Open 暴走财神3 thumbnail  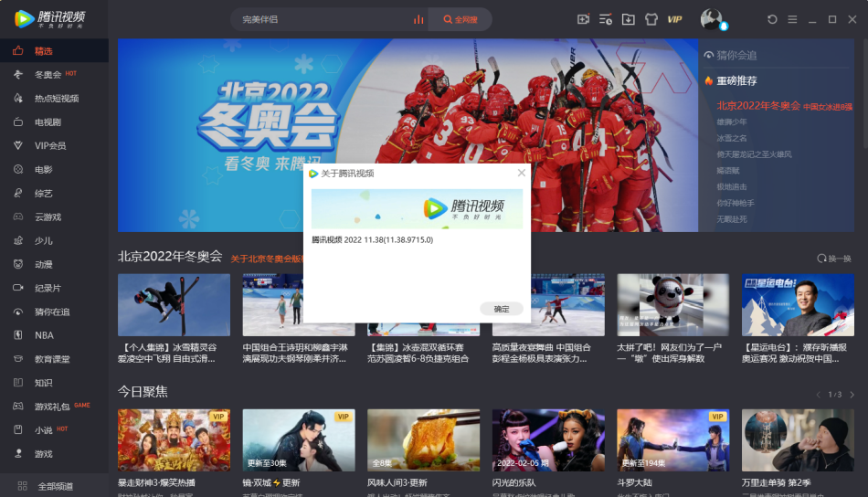pos(174,440)
